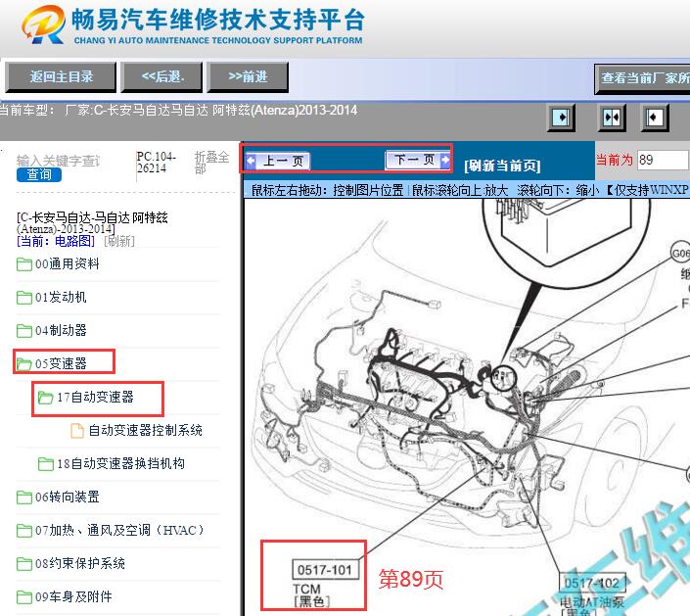Click the folder icon beside 07加热、通风及空调
Viewport: 690px width, 616px height.
(24, 531)
